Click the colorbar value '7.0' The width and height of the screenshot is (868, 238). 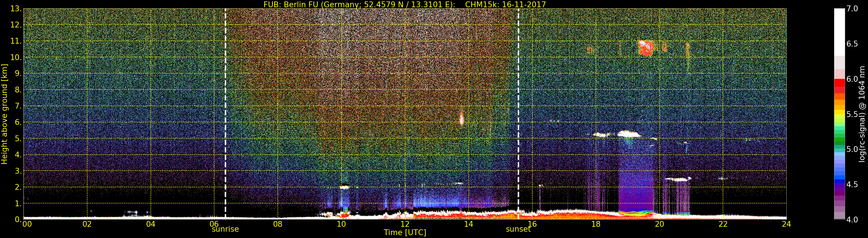852,9
